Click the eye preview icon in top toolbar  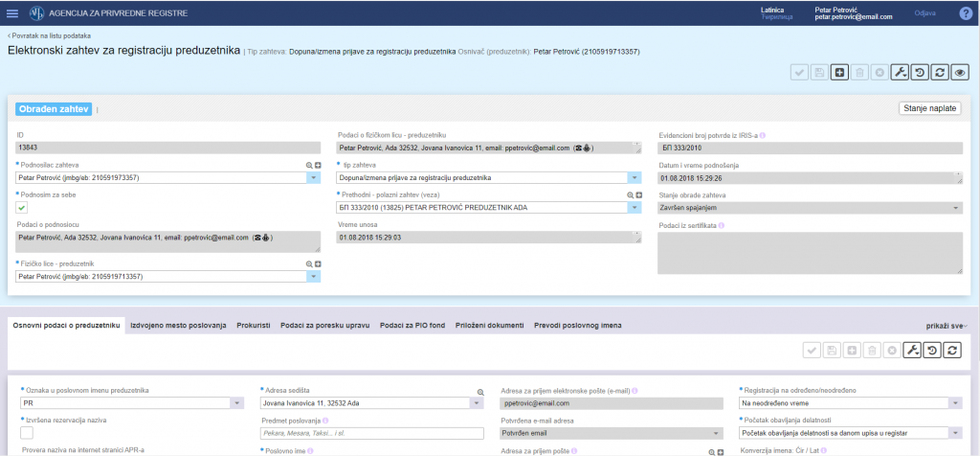(960, 72)
